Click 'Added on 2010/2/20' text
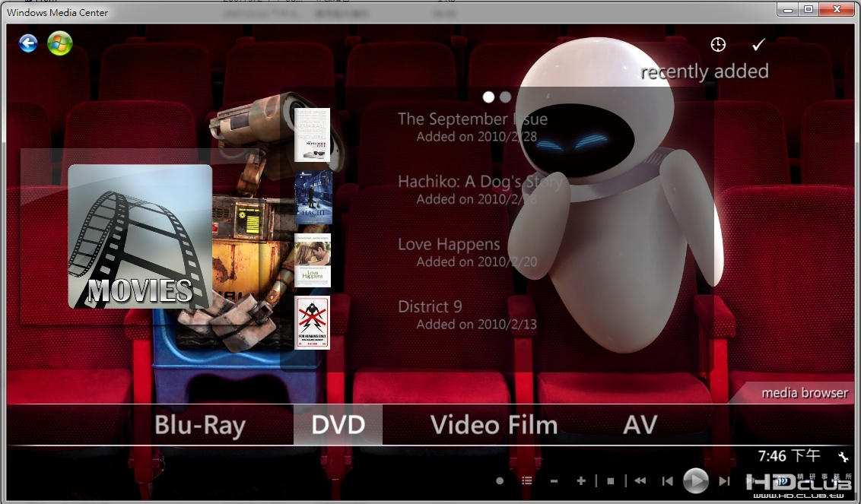Viewport: 861px width, 504px height. (x=477, y=262)
